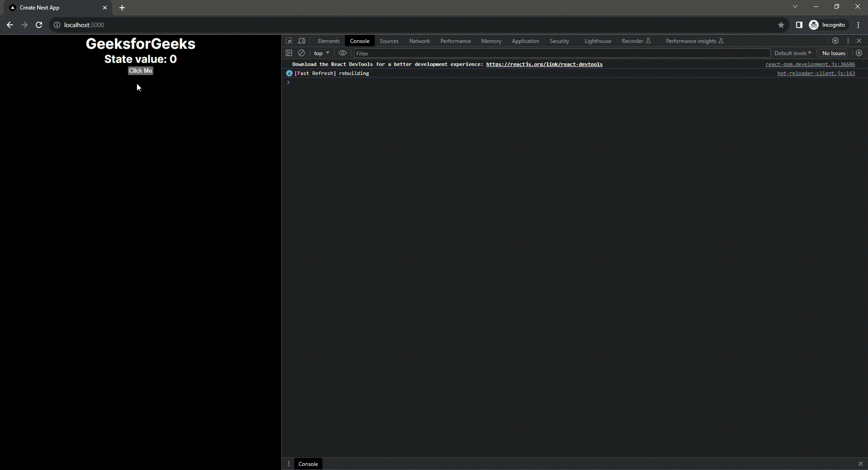Click the GeeksforGeeks heading

tap(141, 44)
